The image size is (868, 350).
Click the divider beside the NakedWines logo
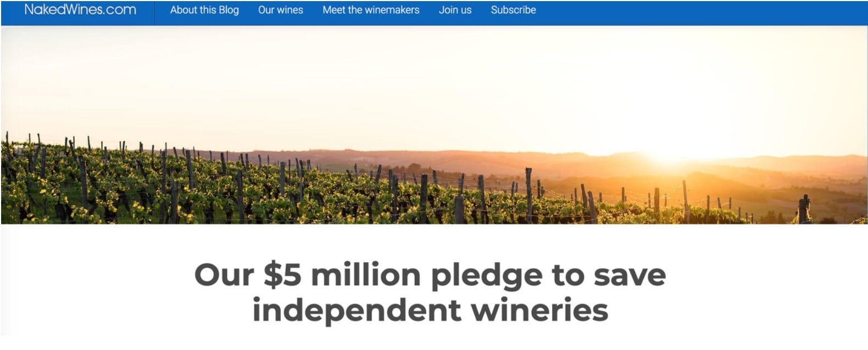(154, 12)
